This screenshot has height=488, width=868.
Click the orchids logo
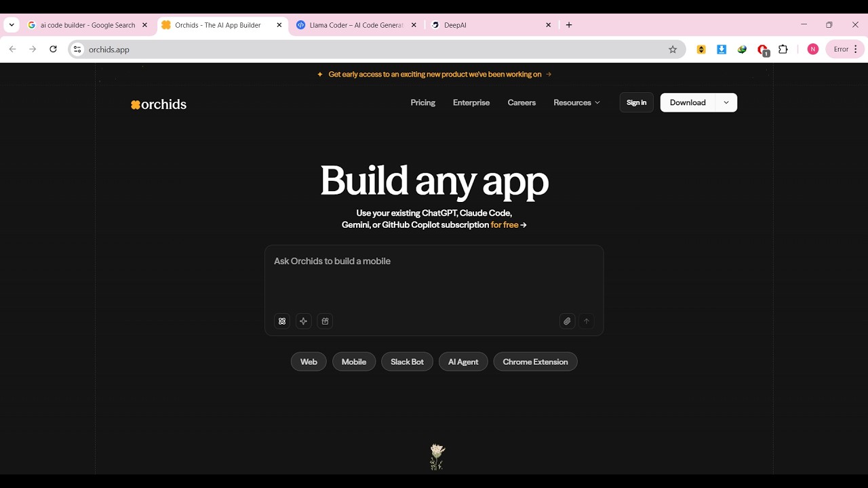coord(159,104)
